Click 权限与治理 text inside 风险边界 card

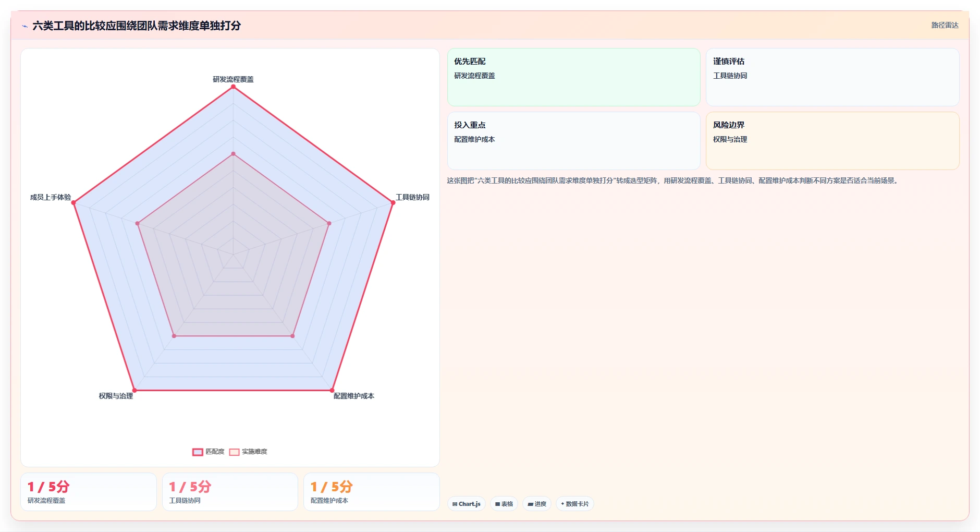(730, 139)
